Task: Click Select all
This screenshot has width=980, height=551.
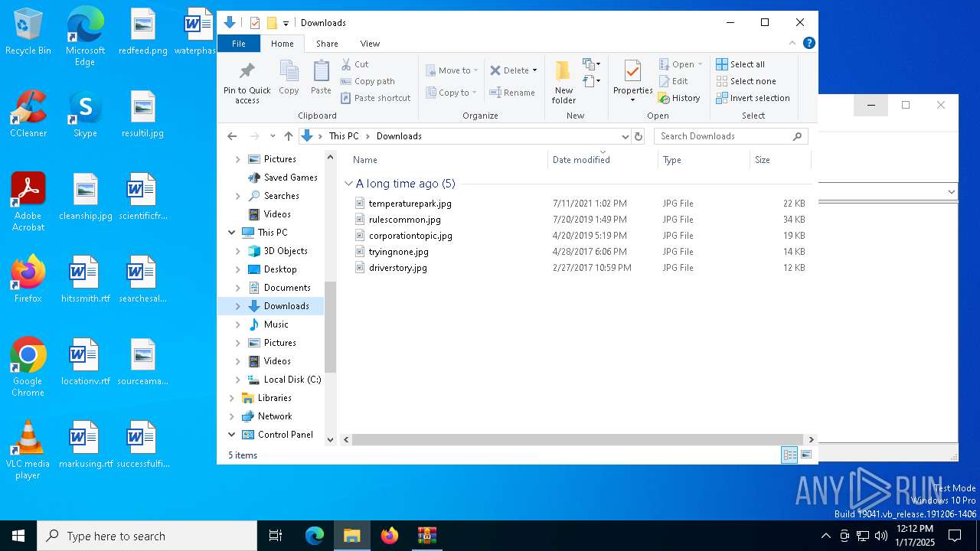Action: [x=740, y=64]
